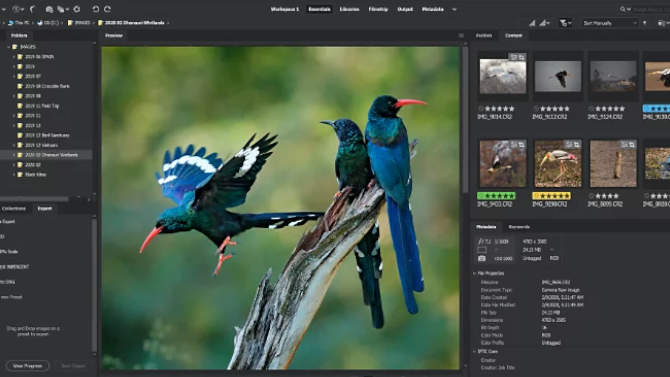Switch to the Filmstrip workspace
The image size is (670, 377).
click(378, 9)
